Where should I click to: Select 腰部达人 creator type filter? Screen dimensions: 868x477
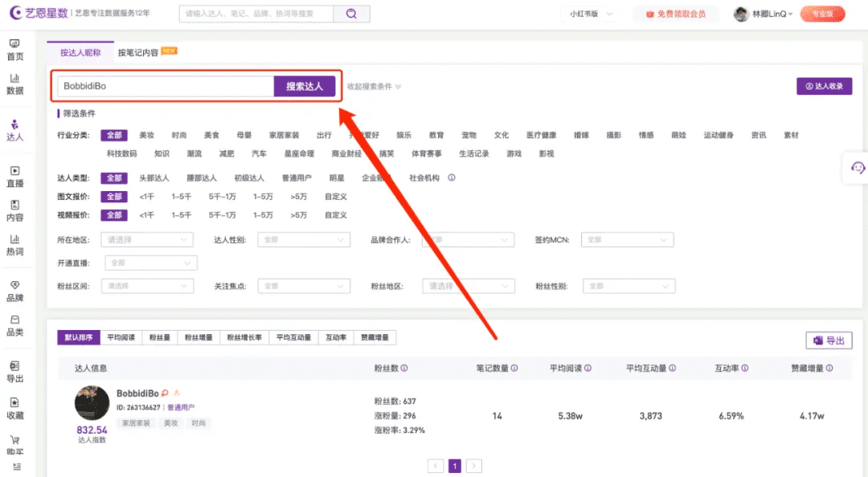202,178
